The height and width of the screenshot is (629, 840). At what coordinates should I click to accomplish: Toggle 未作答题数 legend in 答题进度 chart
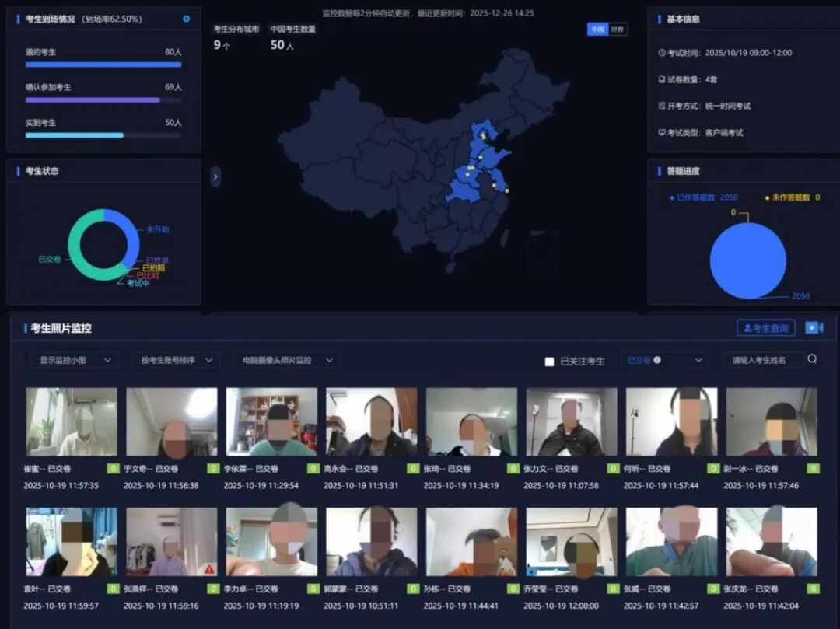click(792, 197)
